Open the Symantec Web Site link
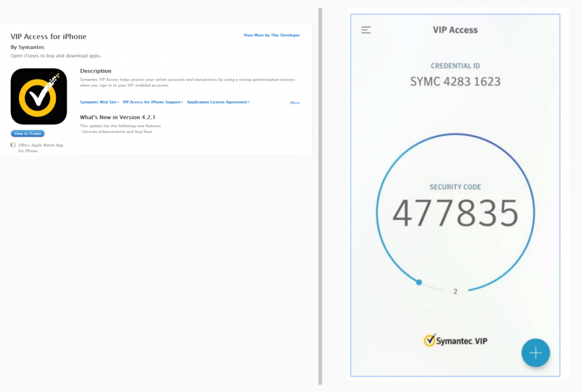Image resolution: width=582 pixels, height=392 pixels. pos(97,102)
